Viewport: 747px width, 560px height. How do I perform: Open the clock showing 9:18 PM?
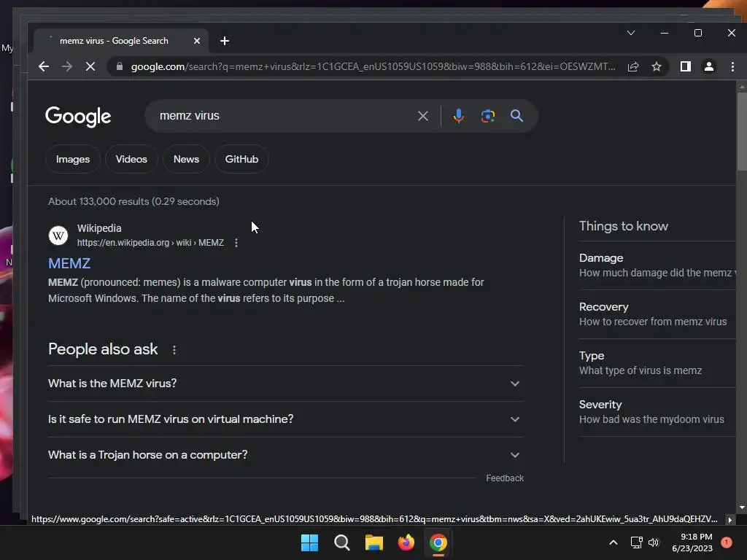[x=692, y=542]
